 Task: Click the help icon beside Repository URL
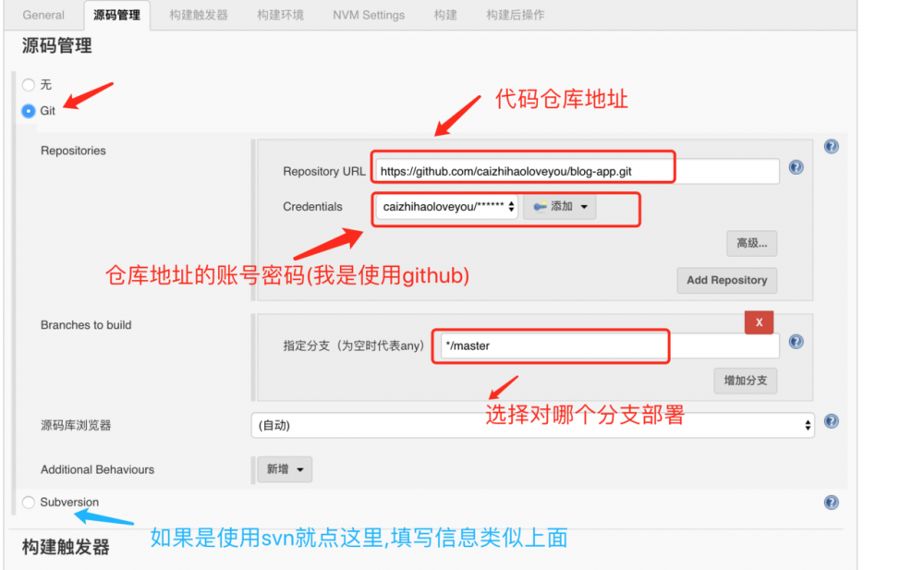pyautogui.click(x=796, y=167)
